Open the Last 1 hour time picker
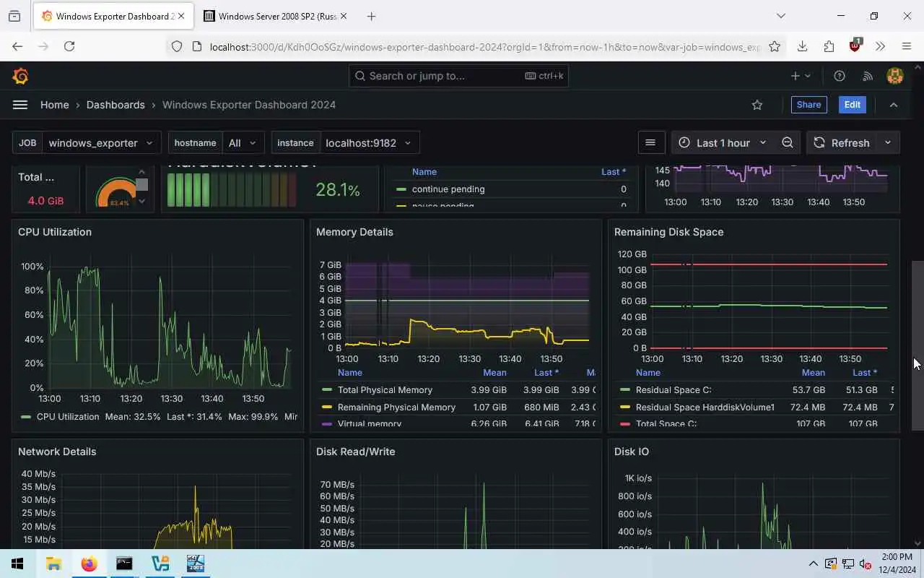The image size is (924, 578). (723, 142)
